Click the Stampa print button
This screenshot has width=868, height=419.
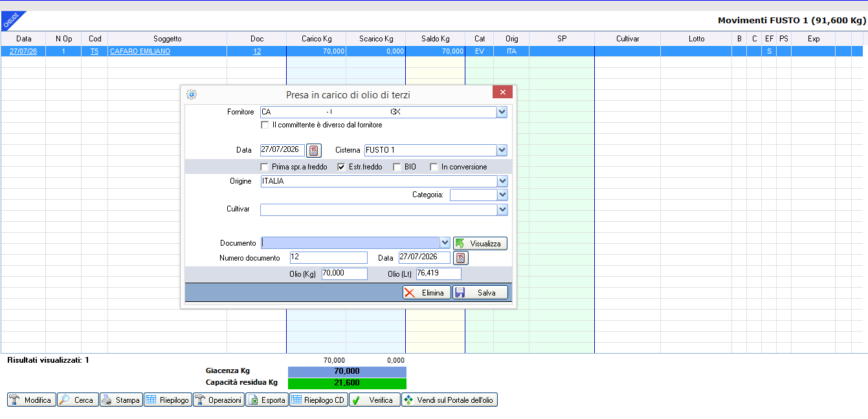[x=121, y=400]
